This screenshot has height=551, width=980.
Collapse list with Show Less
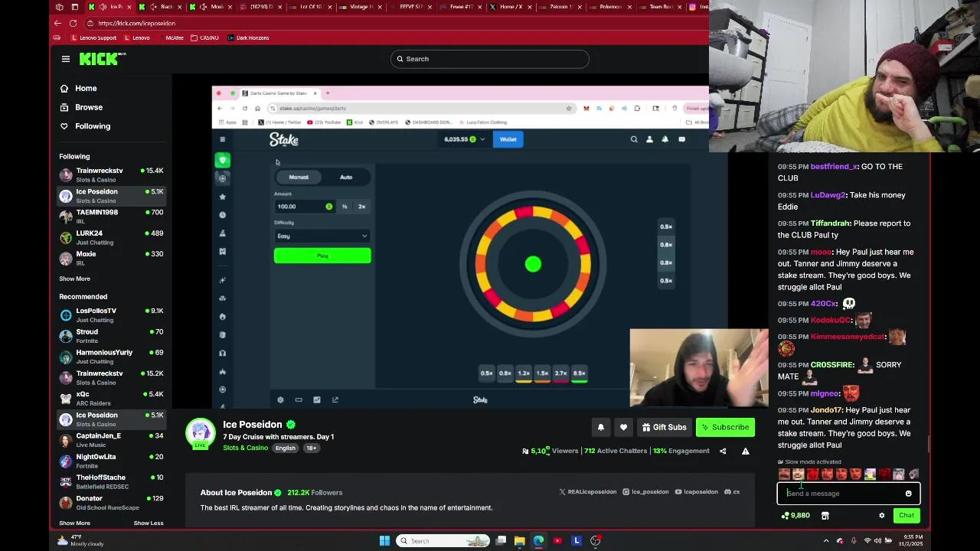coord(149,523)
